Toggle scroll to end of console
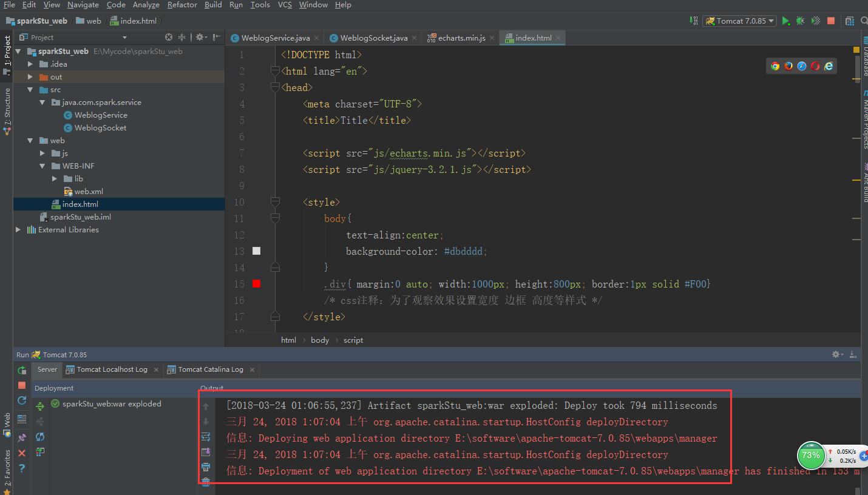The image size is (868, 495). [x=206, y=452]
